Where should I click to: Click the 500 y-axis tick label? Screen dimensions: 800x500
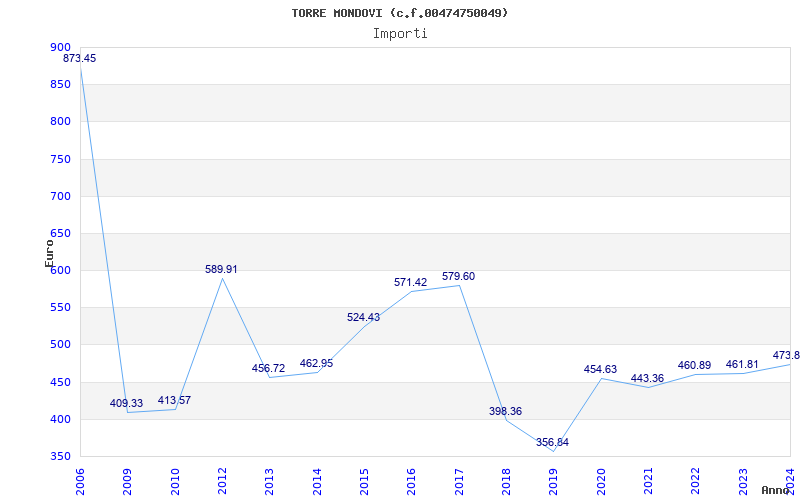[60, 345]
